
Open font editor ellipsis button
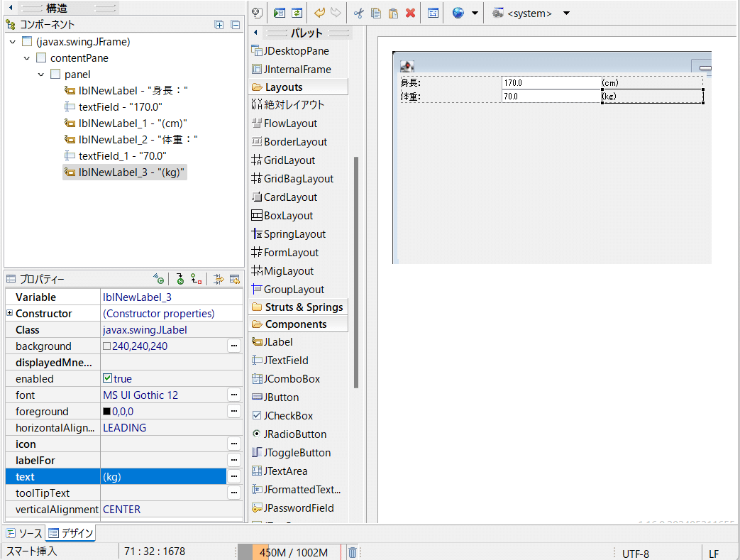[234, 395]
